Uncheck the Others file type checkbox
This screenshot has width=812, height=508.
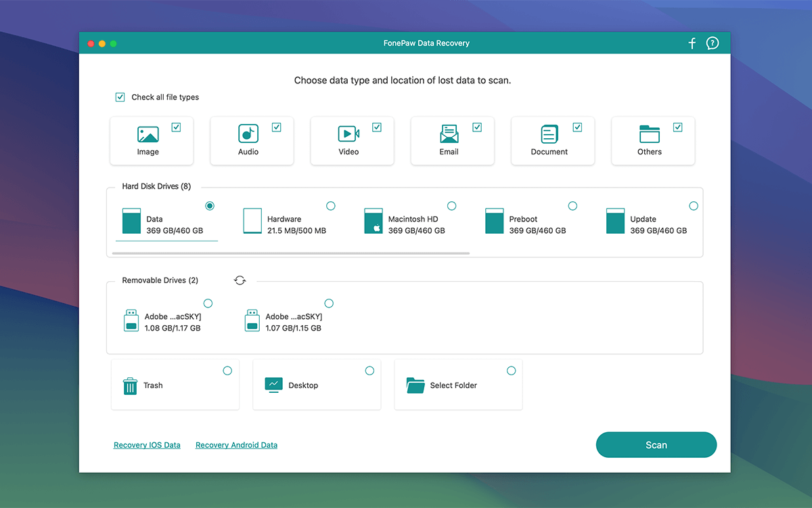tap(678, 127)
